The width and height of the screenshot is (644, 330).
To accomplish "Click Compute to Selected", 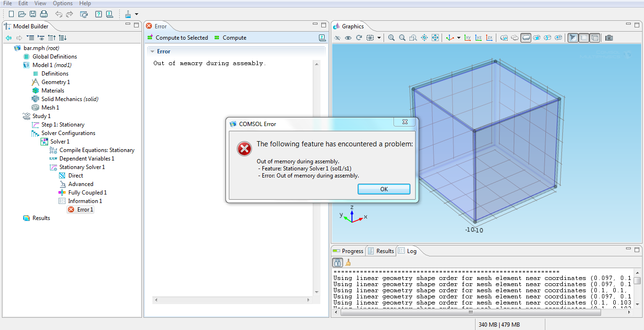I will click(x=177, y=38).
